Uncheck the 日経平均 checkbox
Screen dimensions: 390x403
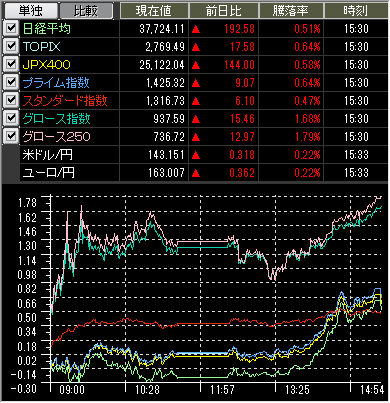11,28
